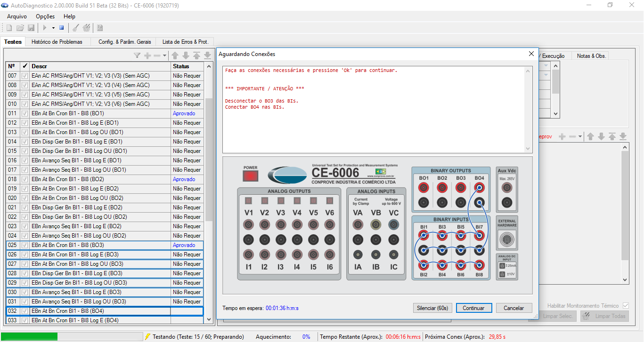Image resolution: width=644 pixels, height=342 pixels.
Task: Open dropdown arrow beside minus in right panel toolbar
Action: coord(580,136)
